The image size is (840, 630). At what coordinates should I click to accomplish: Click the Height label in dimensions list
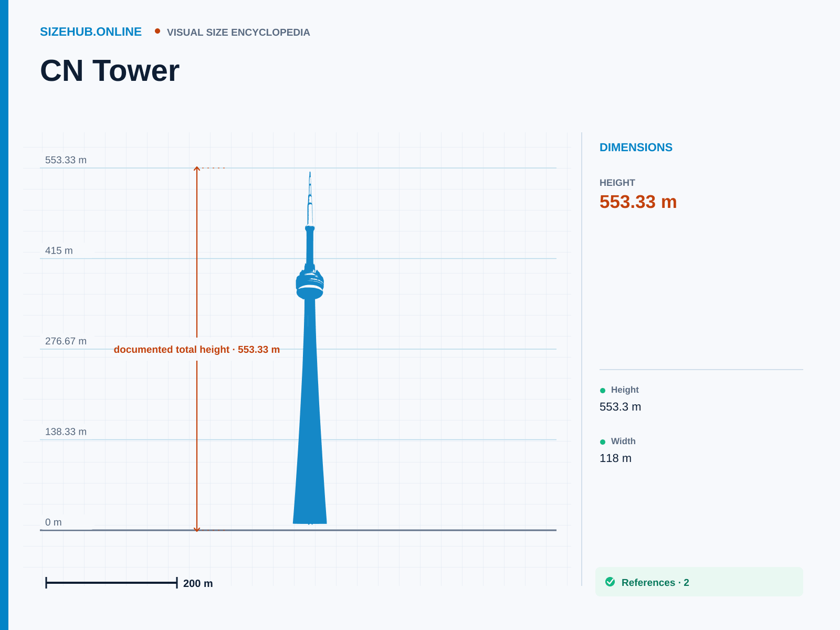click(x=625, y=390)
